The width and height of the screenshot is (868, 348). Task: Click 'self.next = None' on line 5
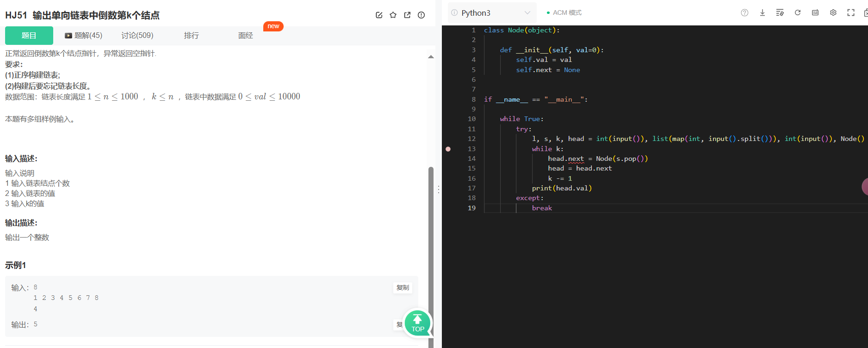548,70
